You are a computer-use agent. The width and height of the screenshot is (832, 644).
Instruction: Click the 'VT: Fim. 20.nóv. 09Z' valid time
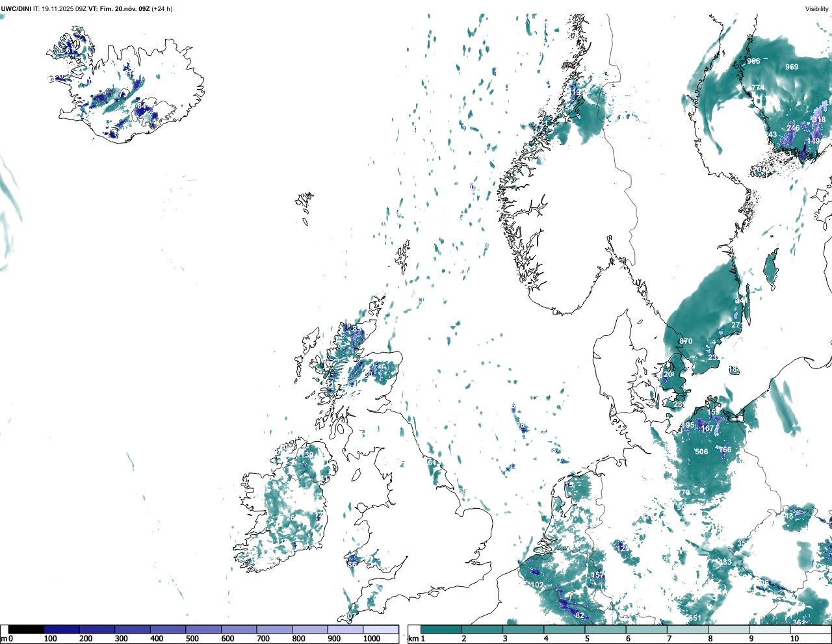click(x=119, y=9)
